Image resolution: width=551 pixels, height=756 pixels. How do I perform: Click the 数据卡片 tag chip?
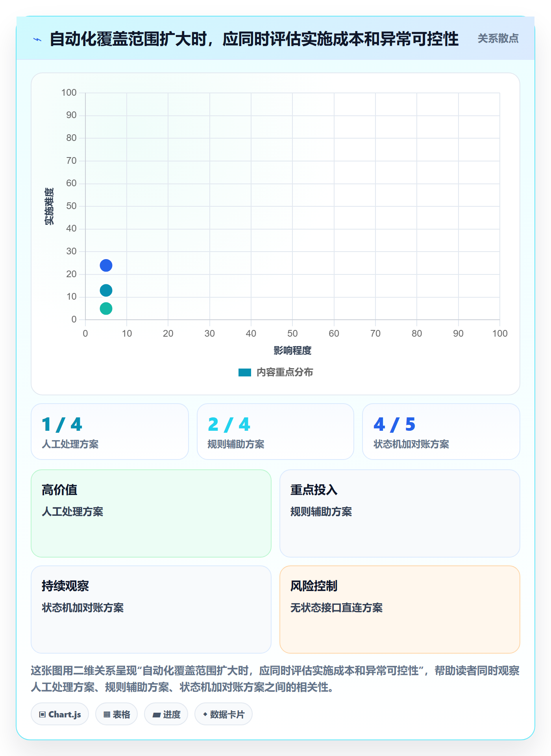click(224, 714)
